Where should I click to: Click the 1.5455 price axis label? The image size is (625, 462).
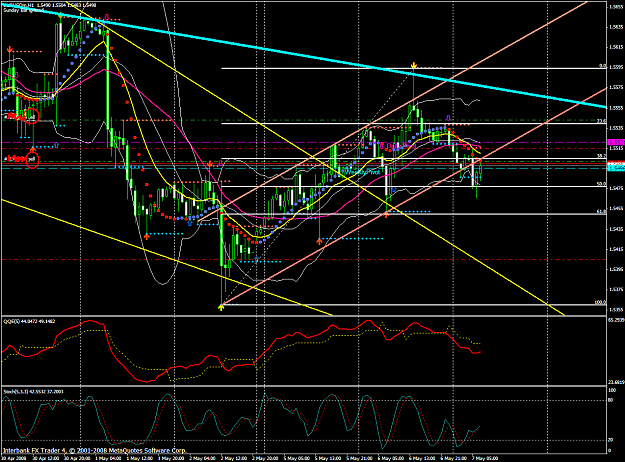click(x=616, y=209)
